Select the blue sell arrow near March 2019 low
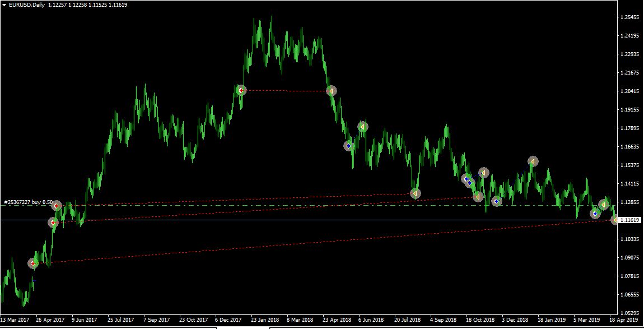The image size is (644, 329). 595,214
